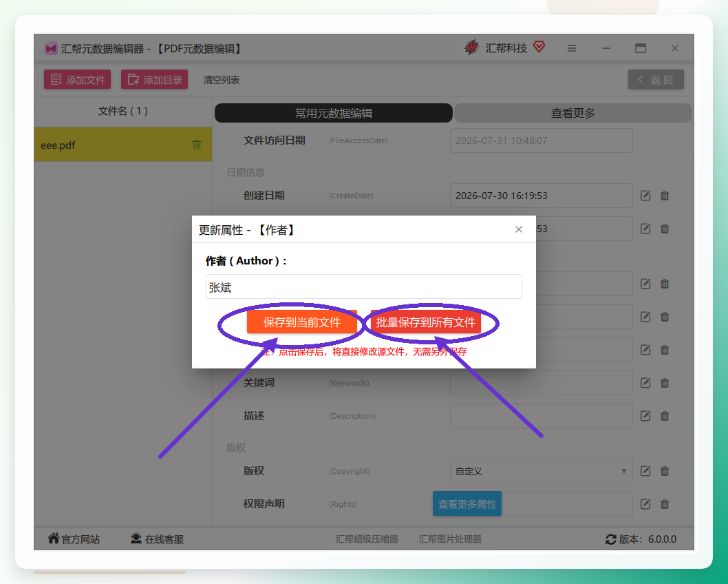Click the 保存到当前文件 button

[302, 322]
